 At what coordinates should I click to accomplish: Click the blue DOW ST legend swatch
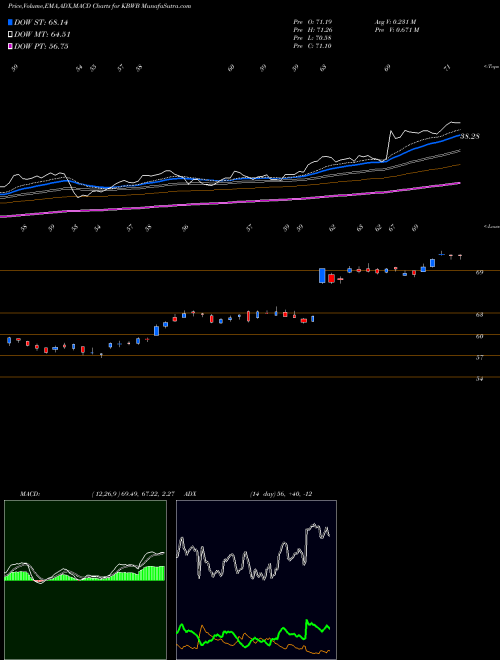pyautogui.click(x=10, y=22)
